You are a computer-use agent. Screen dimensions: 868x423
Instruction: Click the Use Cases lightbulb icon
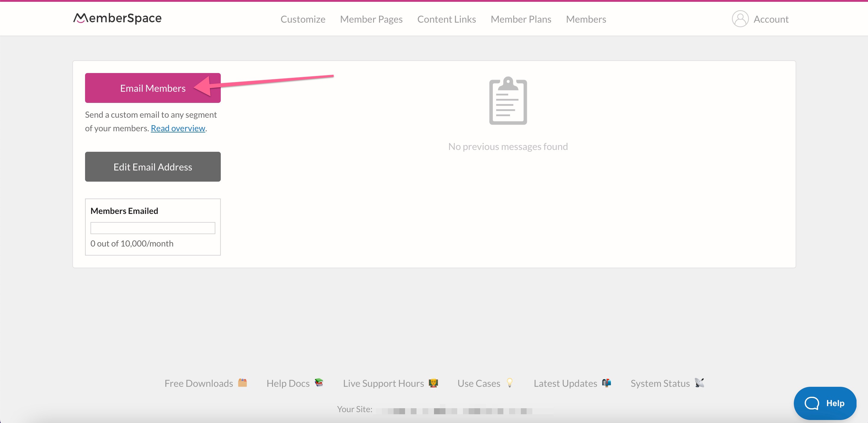point(510,383)
